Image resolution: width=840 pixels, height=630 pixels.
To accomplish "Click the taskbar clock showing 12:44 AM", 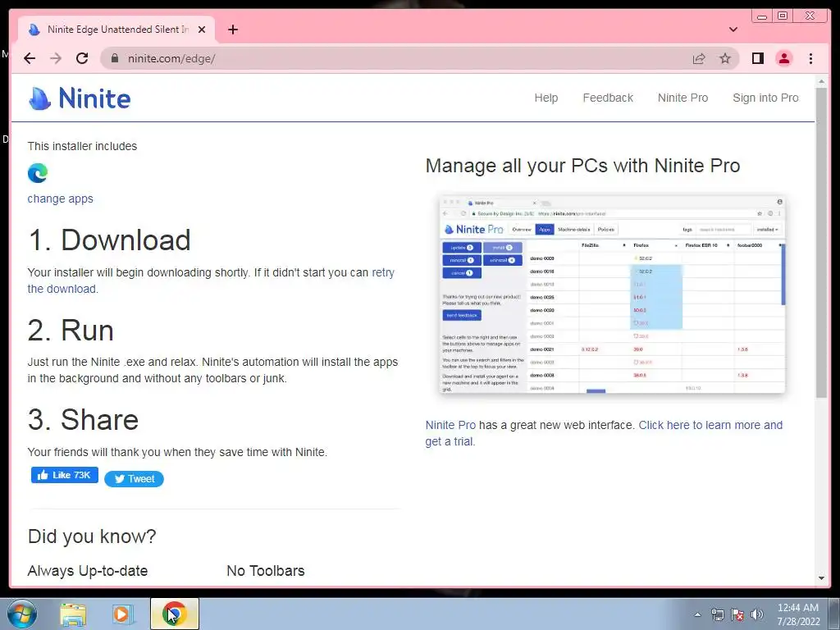I will pos(798,614).
